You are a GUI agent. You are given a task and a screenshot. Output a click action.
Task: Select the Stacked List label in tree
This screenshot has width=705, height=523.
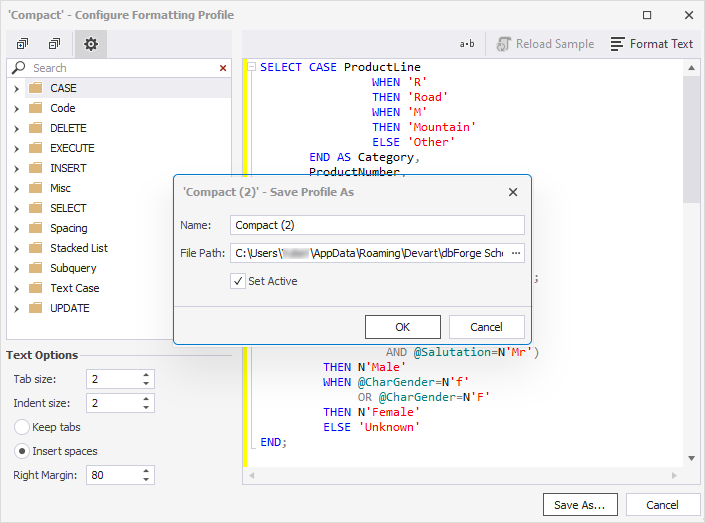click(79, 248)
